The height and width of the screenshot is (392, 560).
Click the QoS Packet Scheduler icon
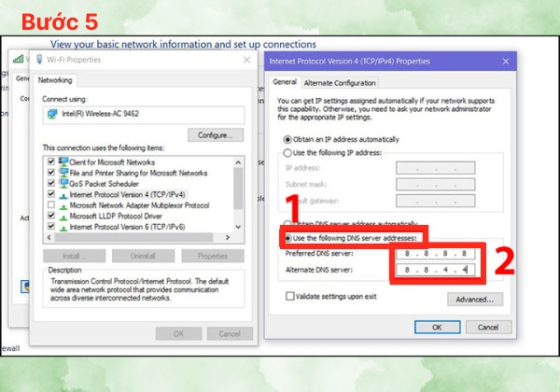(63, 184)
